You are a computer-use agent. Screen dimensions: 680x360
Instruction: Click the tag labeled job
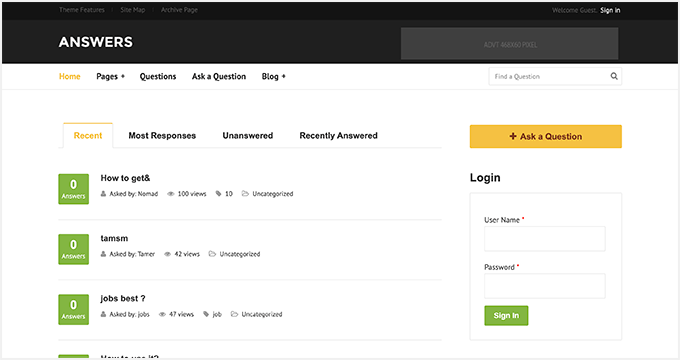click(217, 314)
